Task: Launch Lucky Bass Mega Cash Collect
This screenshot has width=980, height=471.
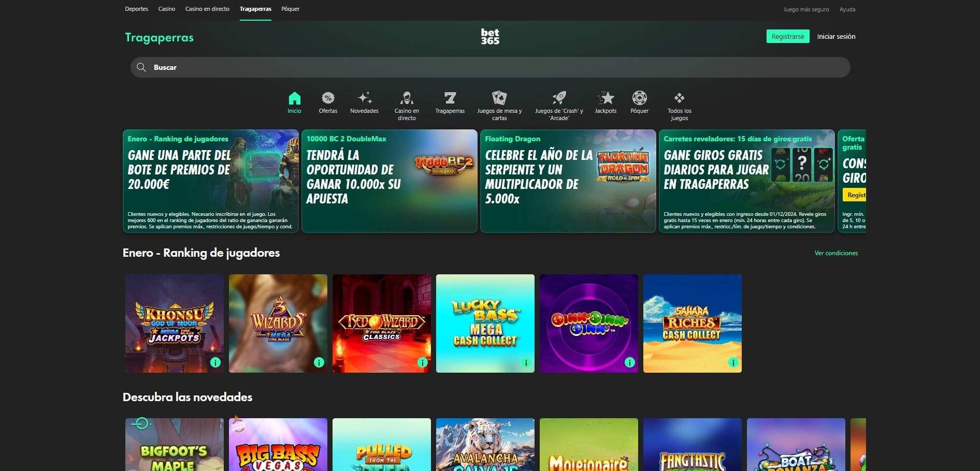Action: 485,323
